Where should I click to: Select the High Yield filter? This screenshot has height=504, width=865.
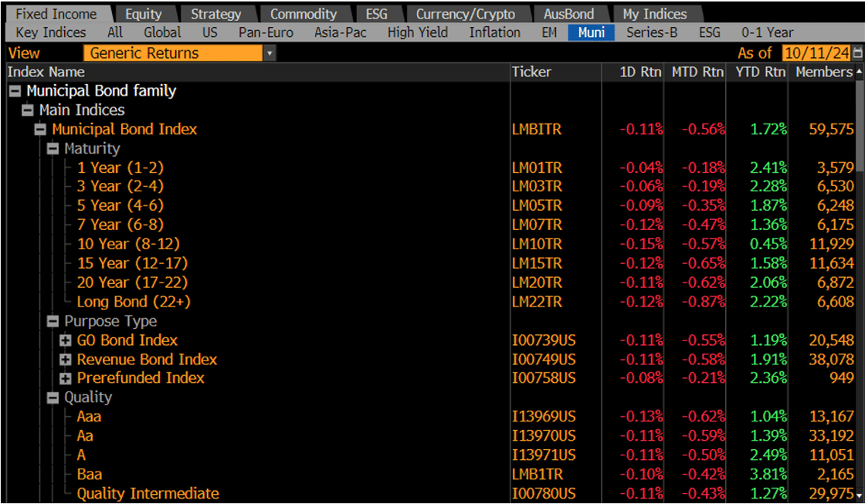(418, 32)
